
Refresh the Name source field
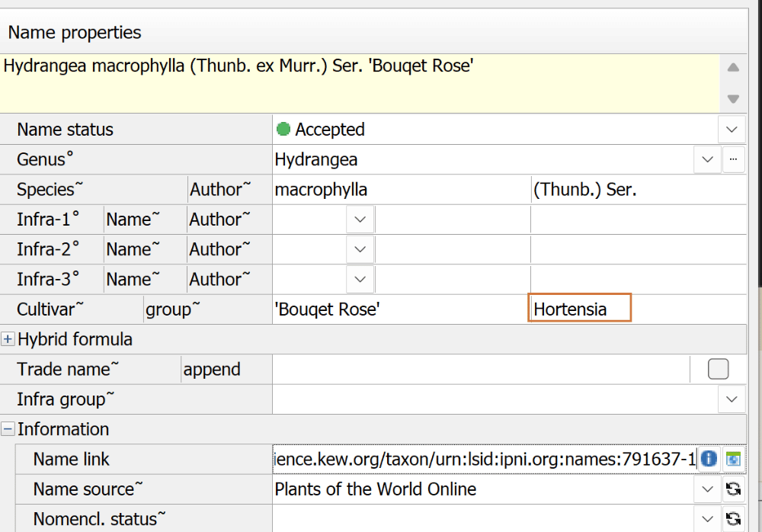pos(733,489)
